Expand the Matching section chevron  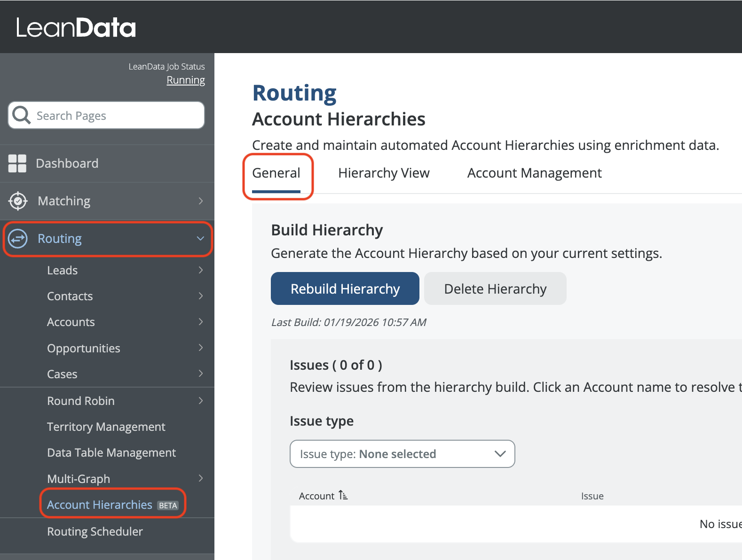click(x=201, y=201)
